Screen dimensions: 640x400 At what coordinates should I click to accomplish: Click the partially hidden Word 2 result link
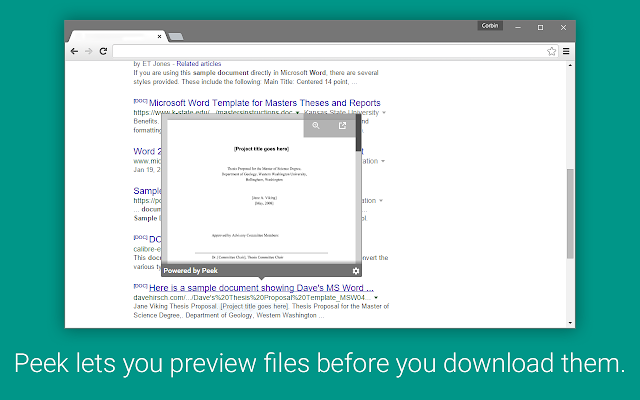[x=147, y=151]
